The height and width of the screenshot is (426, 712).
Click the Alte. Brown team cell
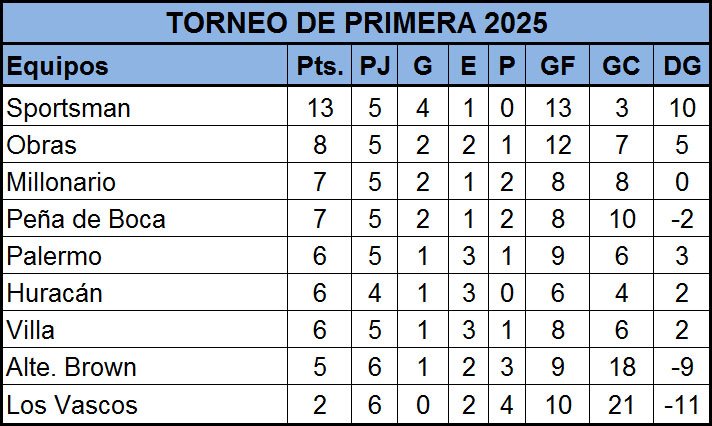[145, 367]
